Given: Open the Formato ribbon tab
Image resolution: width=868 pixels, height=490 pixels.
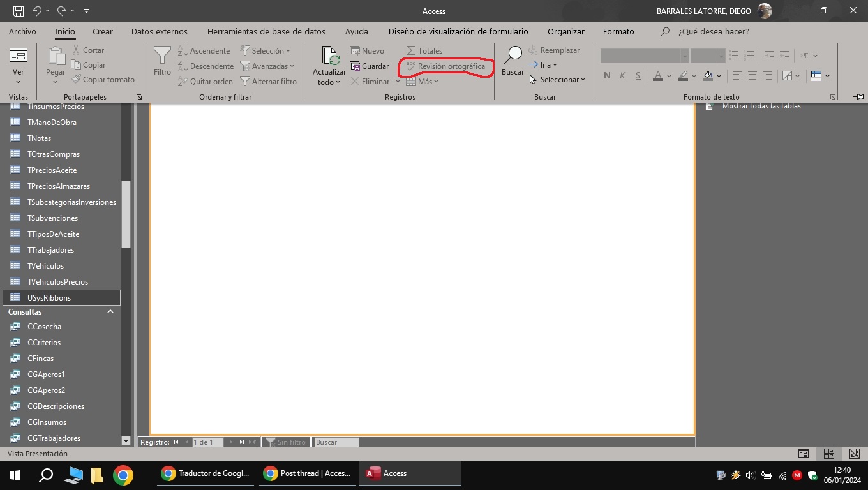Looking at the screenshot, I should (x=618, y=31).
